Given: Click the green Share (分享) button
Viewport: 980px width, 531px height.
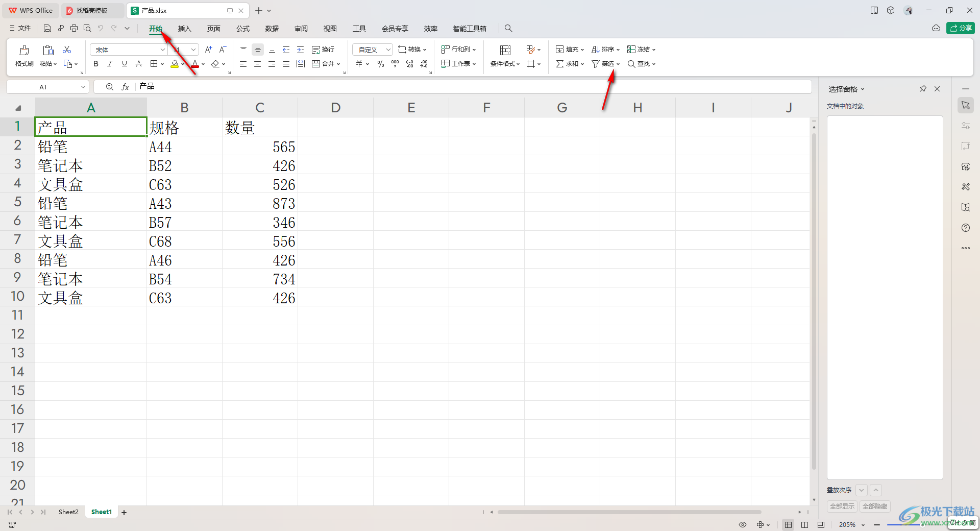Looking at the screenshot, I should pyautogui.click(x=961, y=28).
